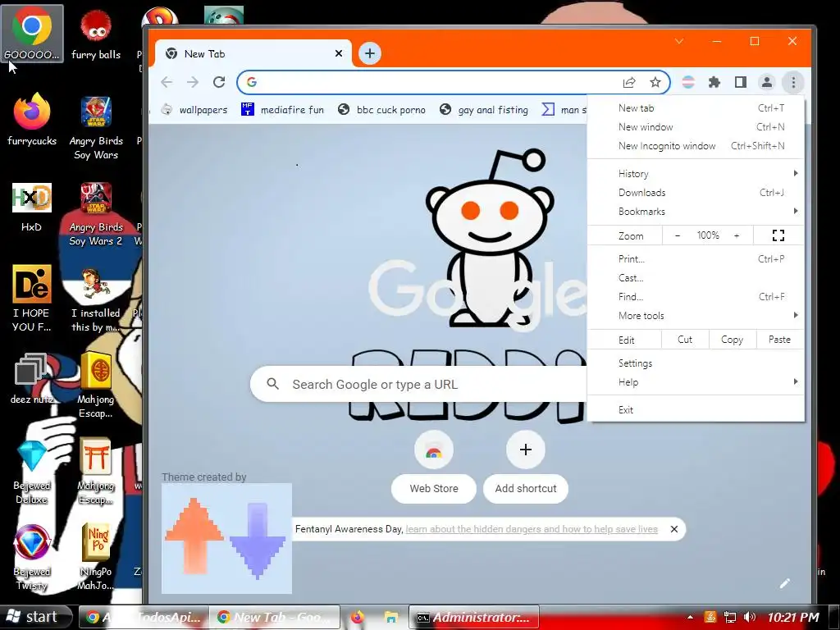Switch to the Administrator command prompt taskbar item
This screenshot has width=840, height=630.
click(x=473, y=617)
